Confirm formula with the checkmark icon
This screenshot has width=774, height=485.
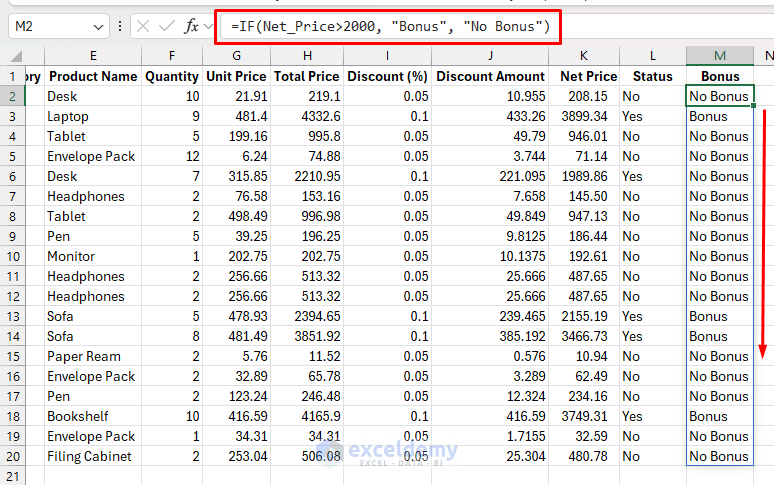[166, 26]
